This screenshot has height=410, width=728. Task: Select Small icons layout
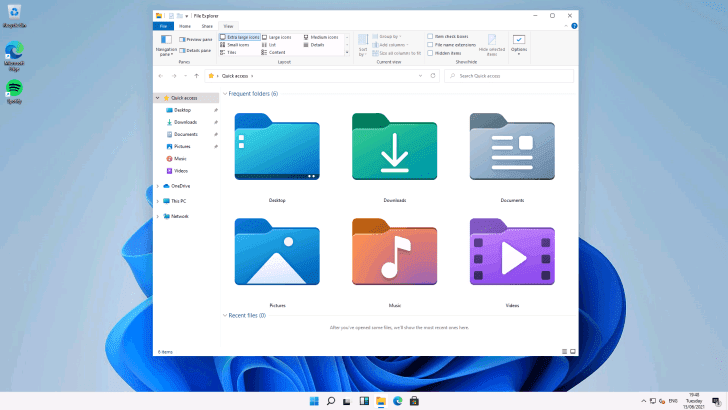pyautogui.click(x=235, y=45)
